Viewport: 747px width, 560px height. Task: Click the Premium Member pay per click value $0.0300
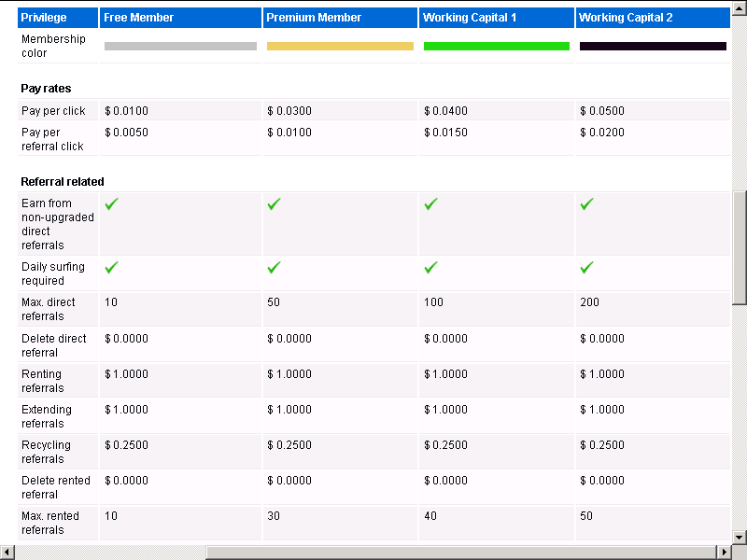coord(289,111)
